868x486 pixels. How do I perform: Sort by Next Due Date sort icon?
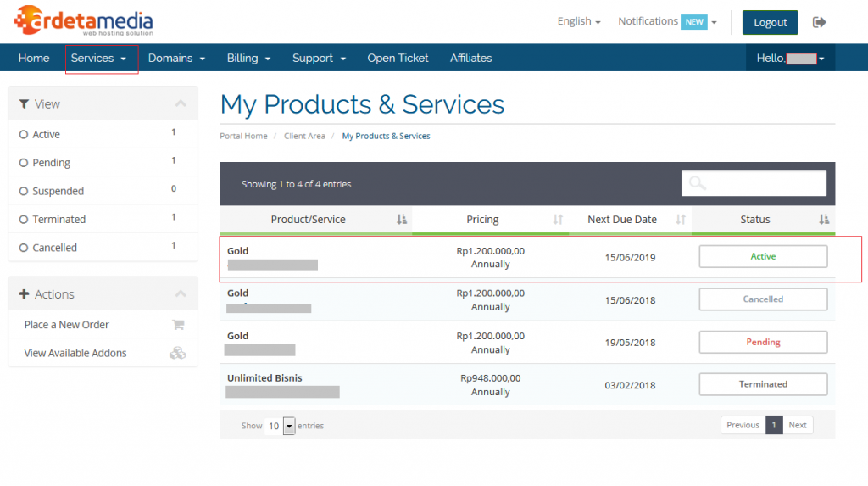click(680, 220)
